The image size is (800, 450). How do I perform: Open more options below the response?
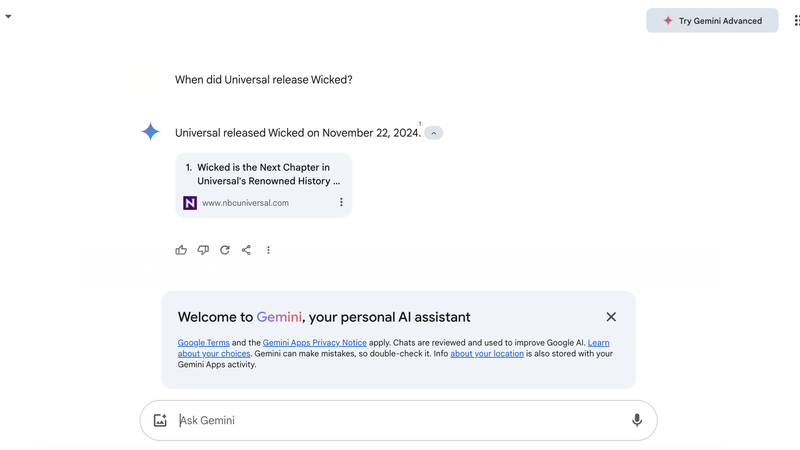click(268, 250)
